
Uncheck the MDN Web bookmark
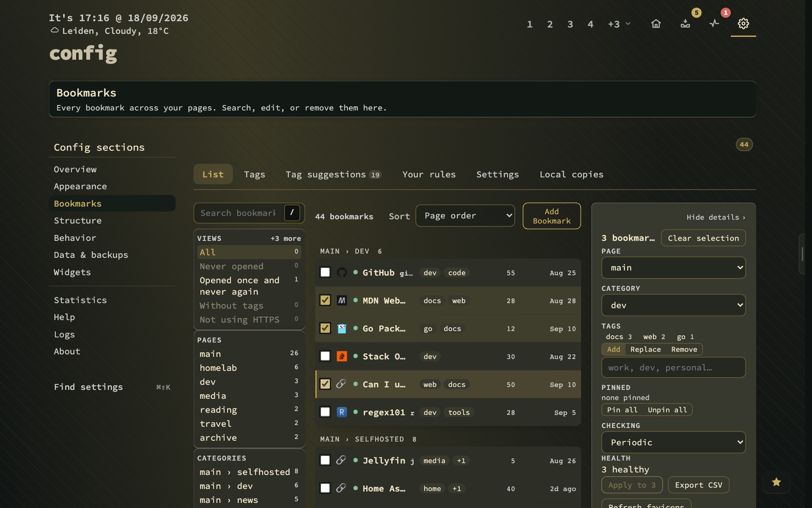tap(325, 300)
